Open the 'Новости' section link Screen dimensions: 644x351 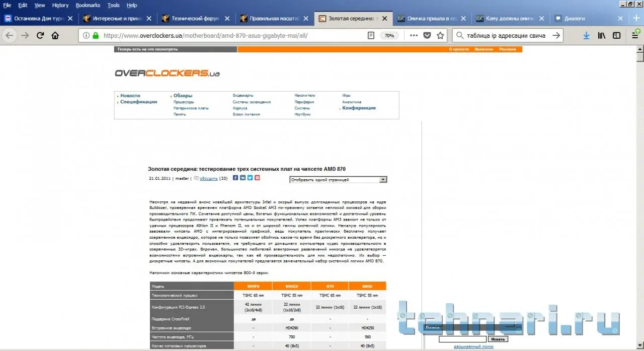130,96
